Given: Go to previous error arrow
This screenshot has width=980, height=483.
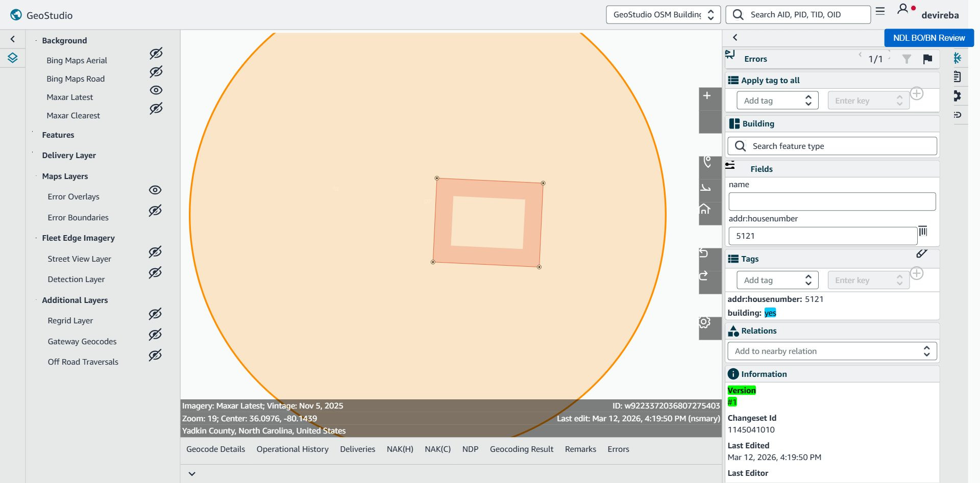Looking at the screenshot, I should pyautogui.click(x=860, y=55).
